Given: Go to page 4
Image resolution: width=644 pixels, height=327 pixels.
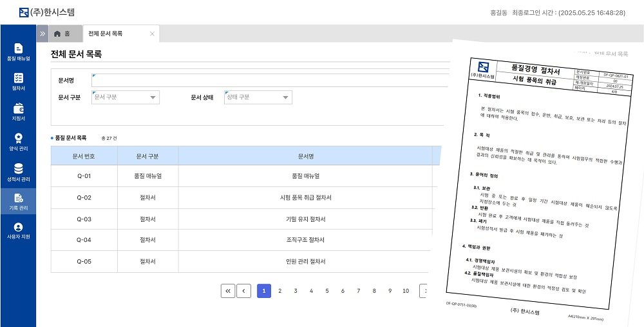Looking at the screenshot, I should (311, 291).
